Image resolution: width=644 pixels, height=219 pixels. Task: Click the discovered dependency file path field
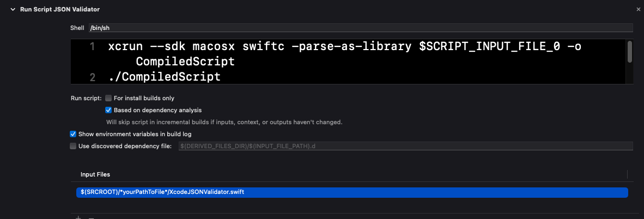(405, 146)
